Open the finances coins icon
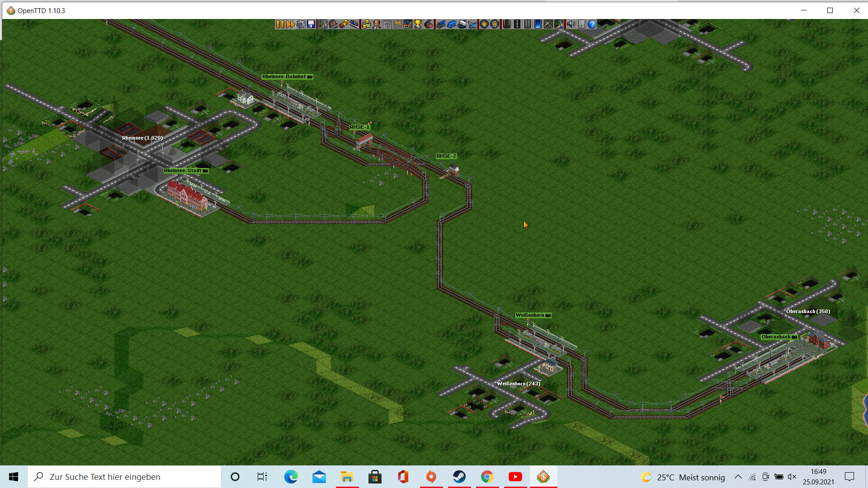This screenshot has height=488, width=868. click(x=366, y=24)
